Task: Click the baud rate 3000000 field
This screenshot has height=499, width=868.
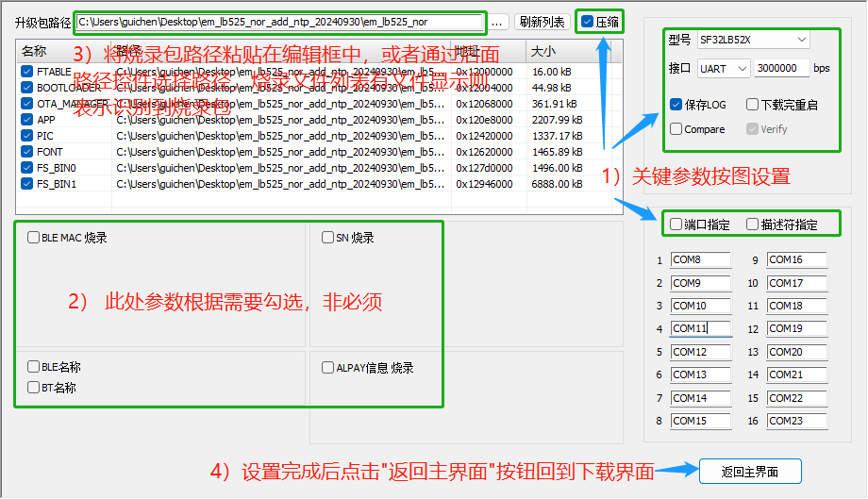Action: [x=781, y=69]
